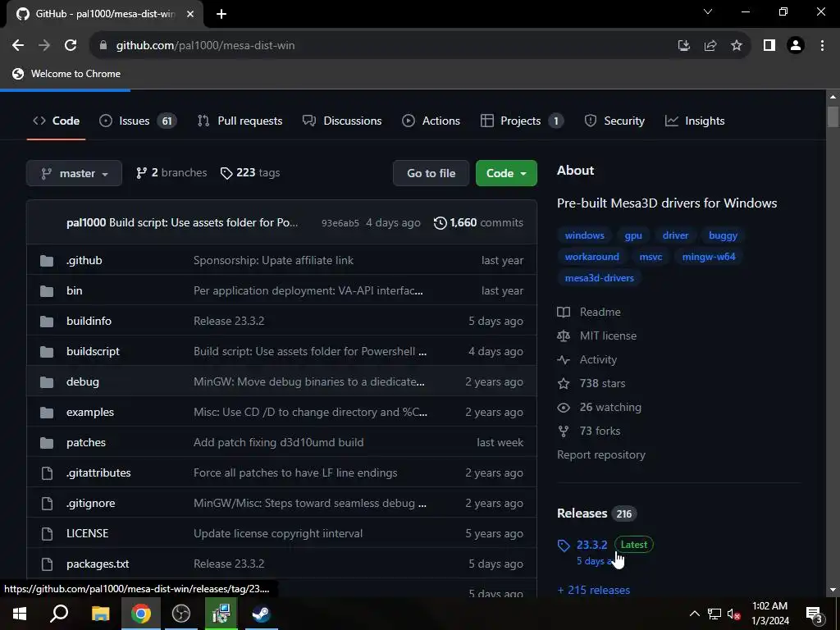Viewport: 840px width, 630px height.
Task: Close the GitHub mesa-dist-win tab
Action: (190, 14)
